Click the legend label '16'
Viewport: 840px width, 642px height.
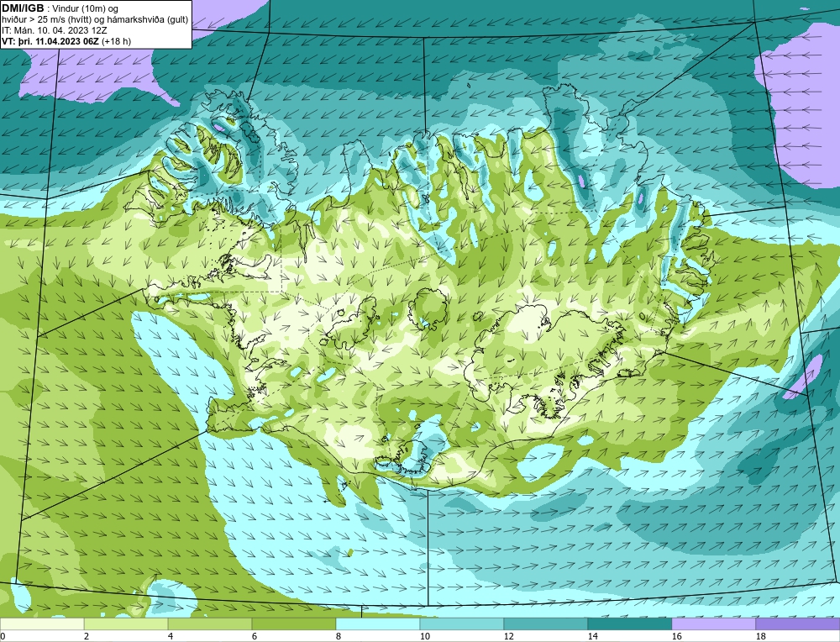click(x=676, y=636)
